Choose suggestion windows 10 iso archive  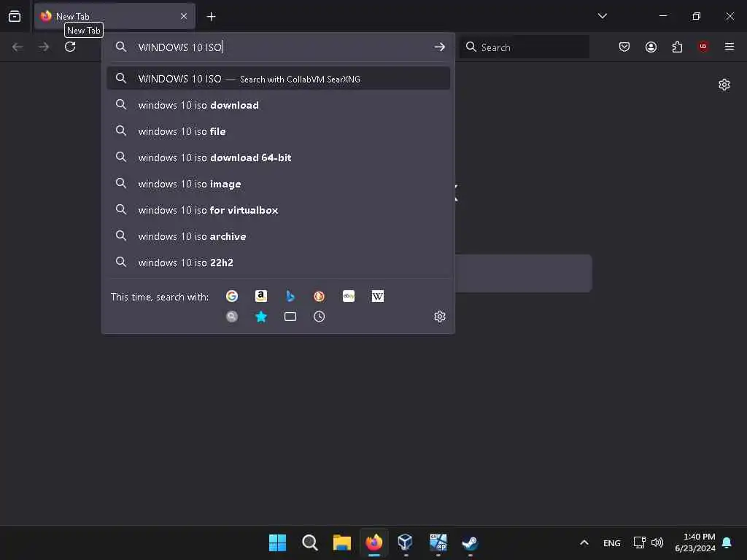coord(278,236)
